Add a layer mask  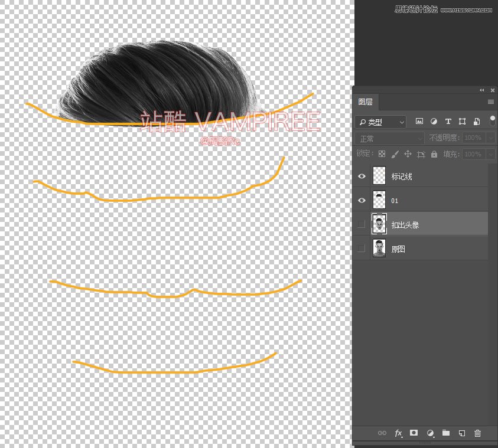(x=414, y=433)
